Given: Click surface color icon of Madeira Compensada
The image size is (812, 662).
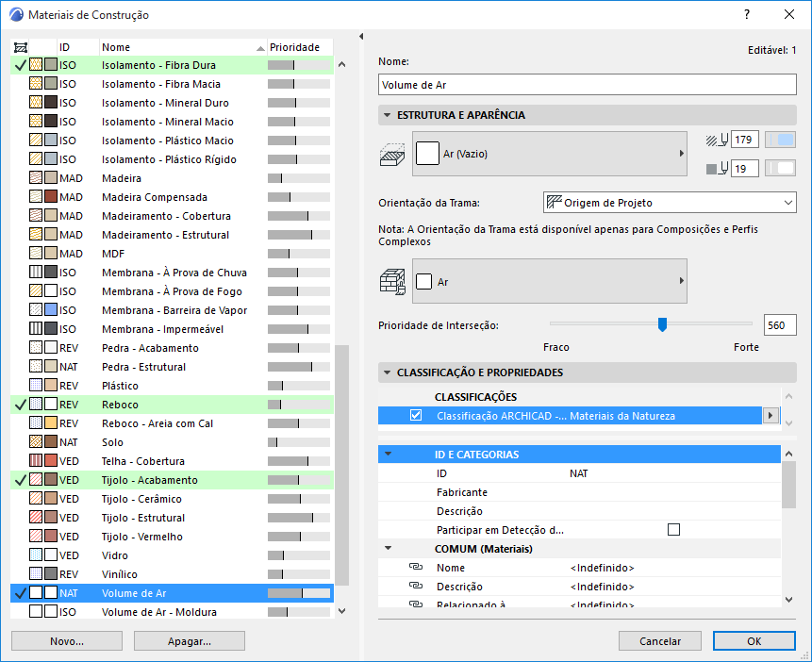Looking at the screenshot, I should pos(51,197).
